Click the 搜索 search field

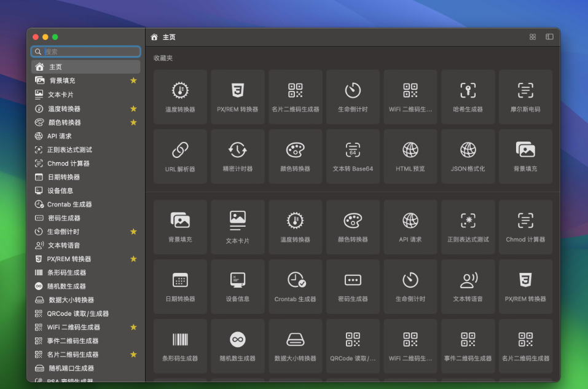pos(85,52)
